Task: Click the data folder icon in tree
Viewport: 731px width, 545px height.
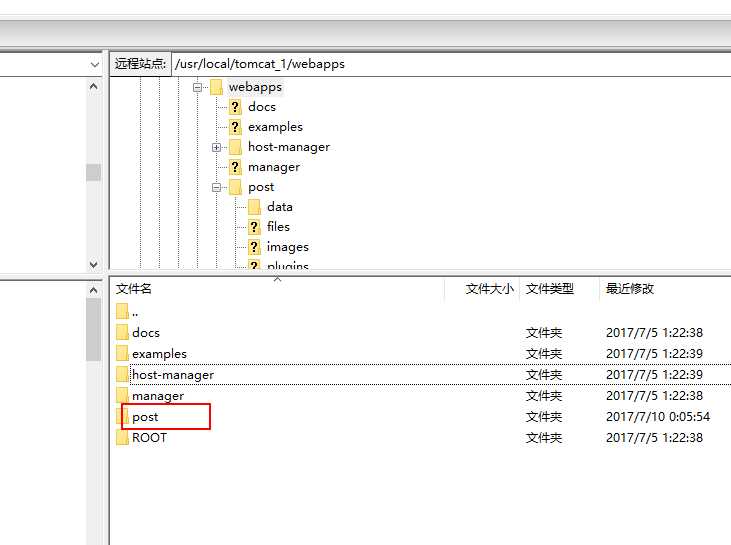Action: pos(254,207)
